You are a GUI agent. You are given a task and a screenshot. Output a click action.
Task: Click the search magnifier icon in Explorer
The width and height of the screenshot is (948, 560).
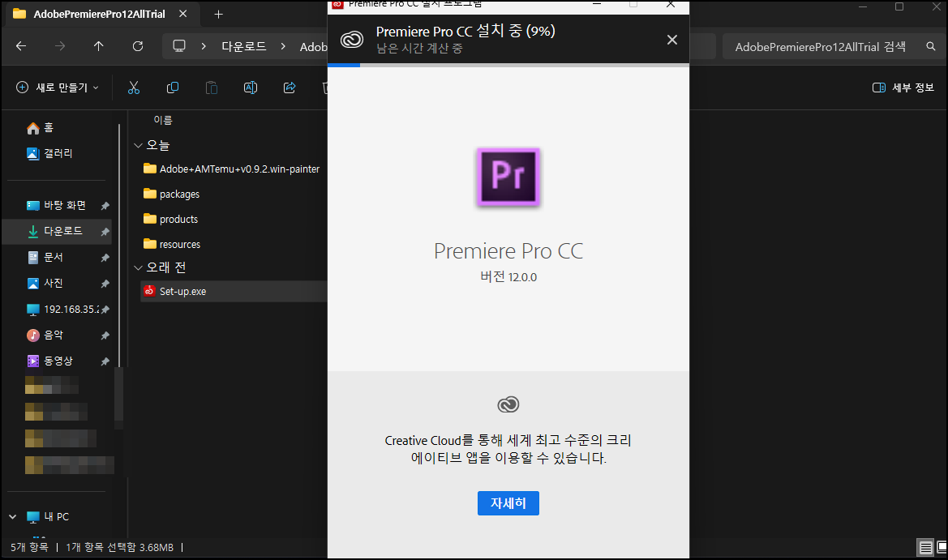tap(930, 46)
